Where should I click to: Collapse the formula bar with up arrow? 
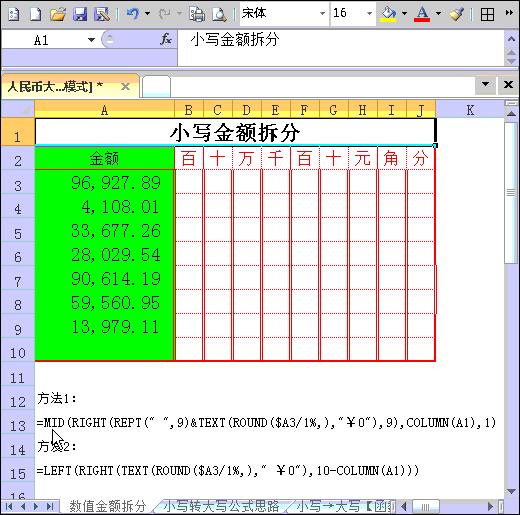pyautogui.click(x=511, y=39)
